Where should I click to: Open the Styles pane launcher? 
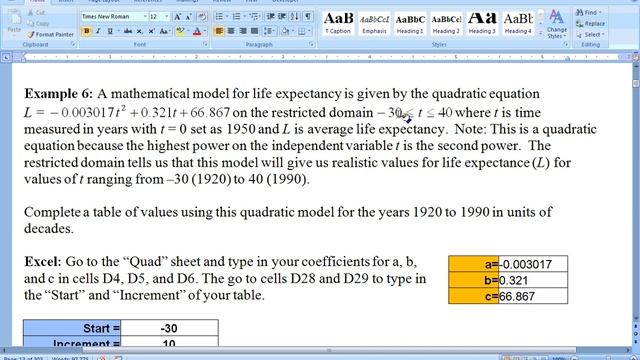pyautogui.click(x=566, y=44)
